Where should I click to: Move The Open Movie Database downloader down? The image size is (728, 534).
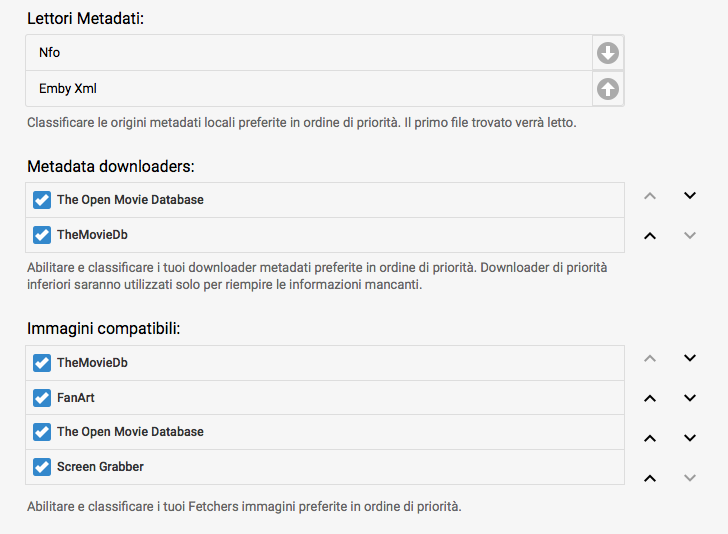[689, 196]
